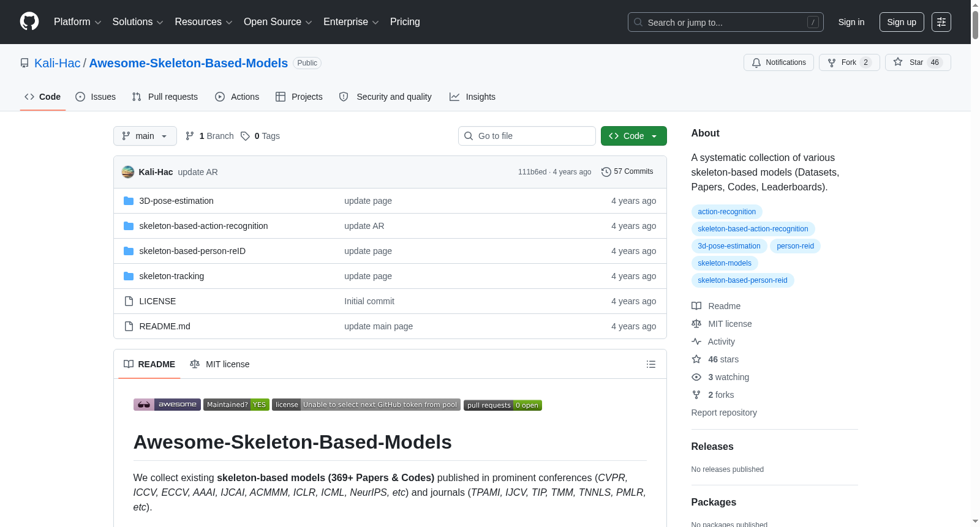980x527 pixels.
Task: Switch to the Insights tab
Action: (x=472, y=97)
